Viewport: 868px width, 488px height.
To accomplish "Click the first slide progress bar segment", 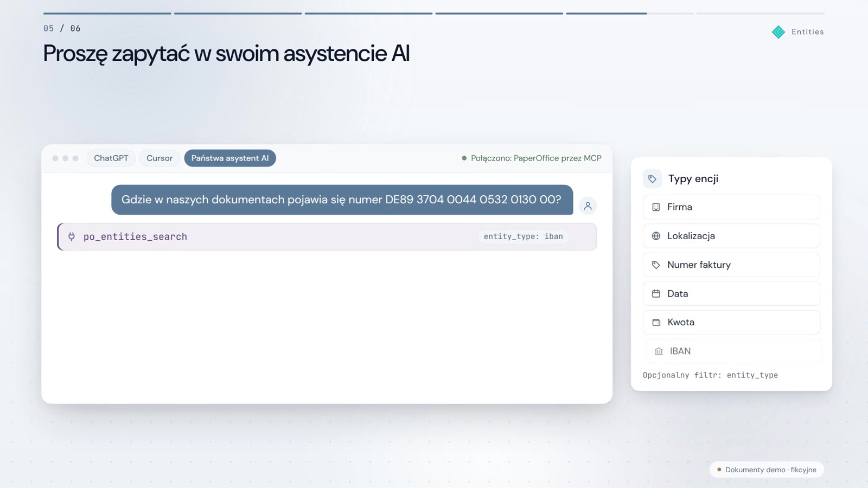I will pyautogui.click(x=107, y=13).
